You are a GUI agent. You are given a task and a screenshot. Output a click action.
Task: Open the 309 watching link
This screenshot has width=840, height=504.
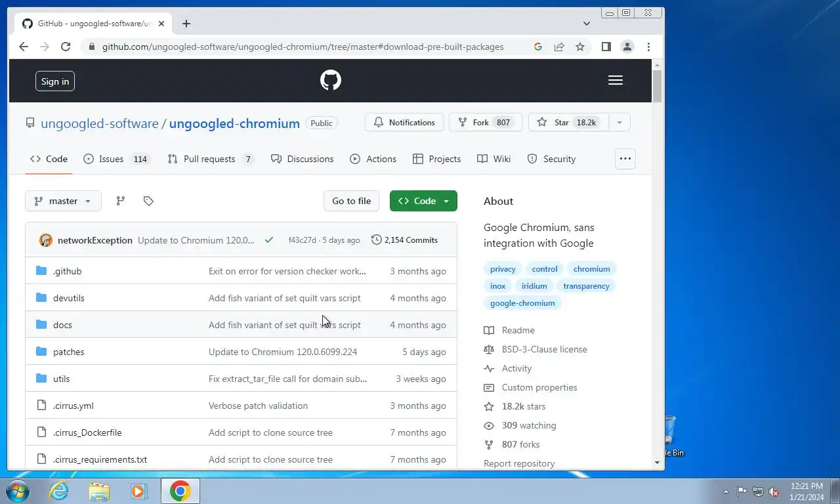click(x=520, y=425)
